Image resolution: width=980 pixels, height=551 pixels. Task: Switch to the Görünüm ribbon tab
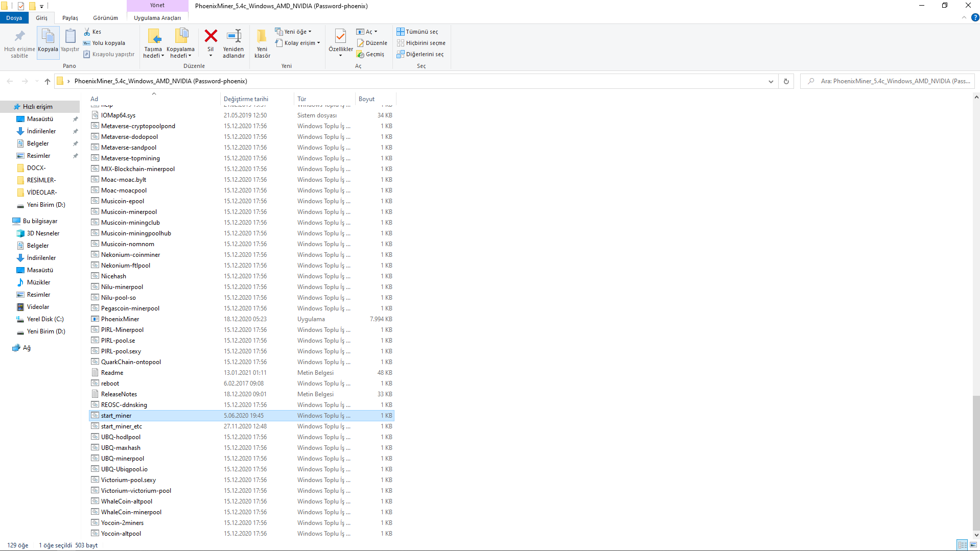106,18
